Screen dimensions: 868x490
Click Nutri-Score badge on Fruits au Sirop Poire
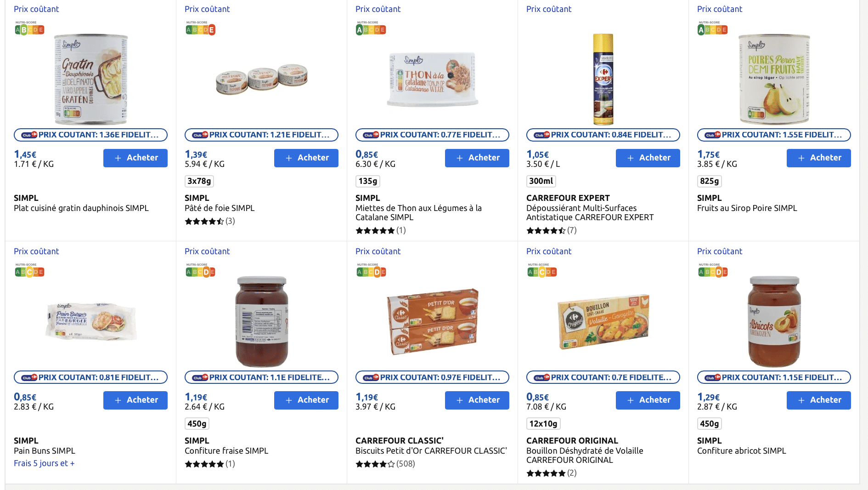[712, 29]
